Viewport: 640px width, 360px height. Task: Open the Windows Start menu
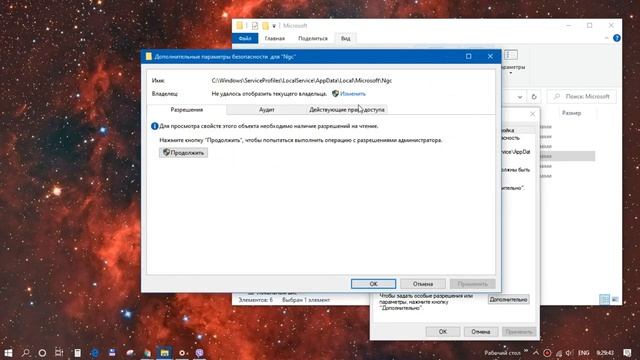pos(8,352)
